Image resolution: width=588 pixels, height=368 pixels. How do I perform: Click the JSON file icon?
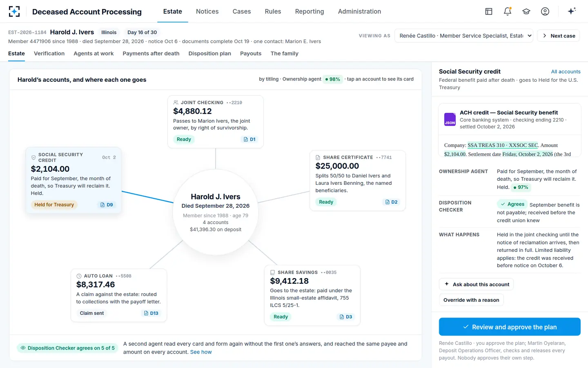(450, 119)
